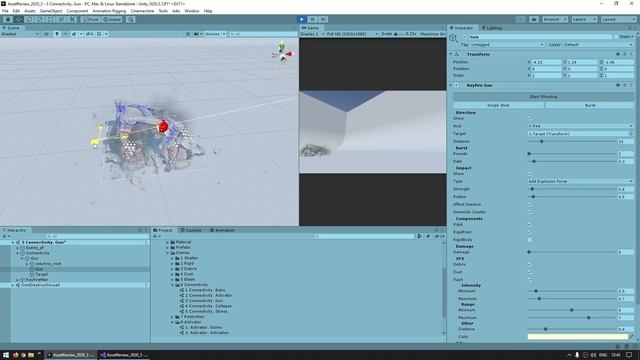The height and width of the screenshot is (360, 640).
Task: Click the Single Shot button
Action: pyautogui.click(x=498, y=105)
